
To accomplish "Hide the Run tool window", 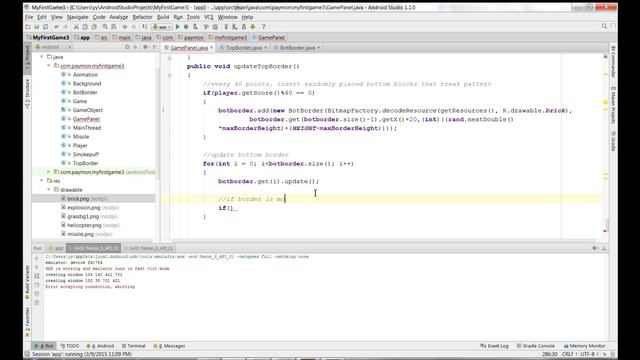I will (x=604, y=248).
